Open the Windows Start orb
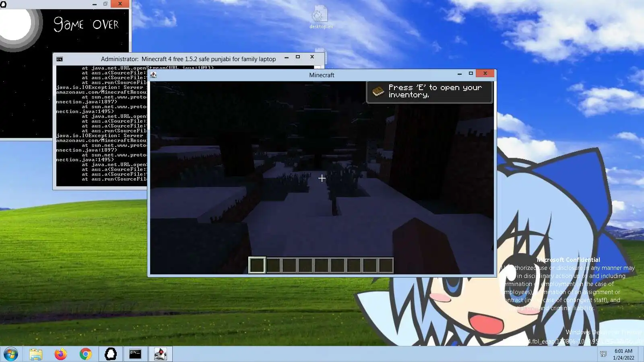 point(11,354)
